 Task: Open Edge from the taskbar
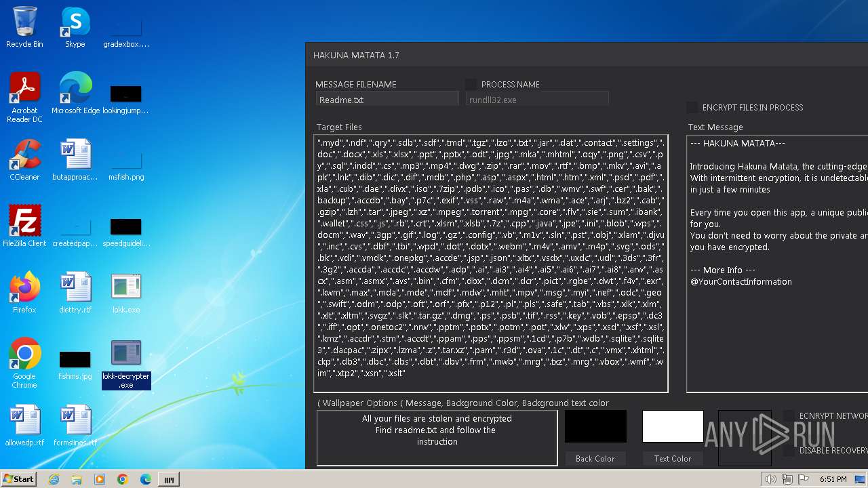(x=146, y=479)
